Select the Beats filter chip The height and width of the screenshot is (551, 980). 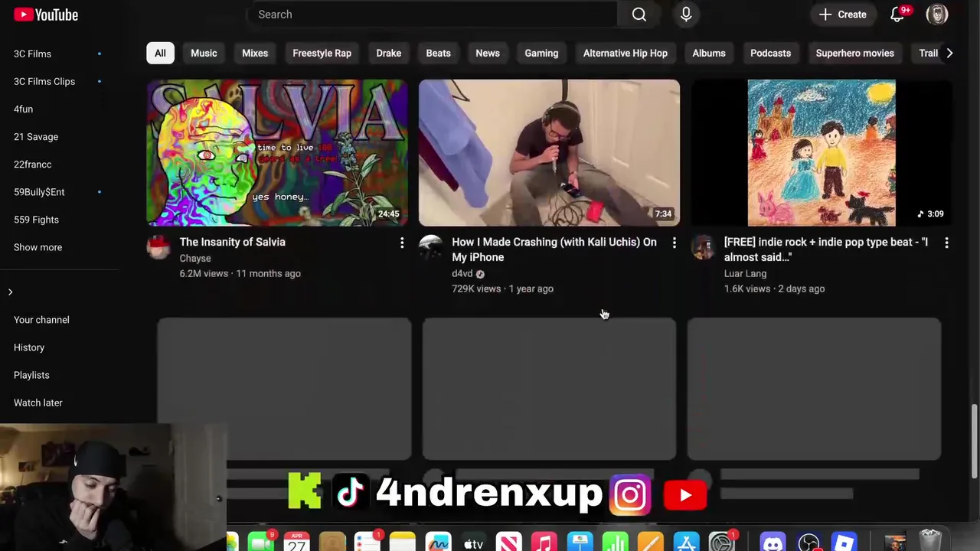point(438,53)
